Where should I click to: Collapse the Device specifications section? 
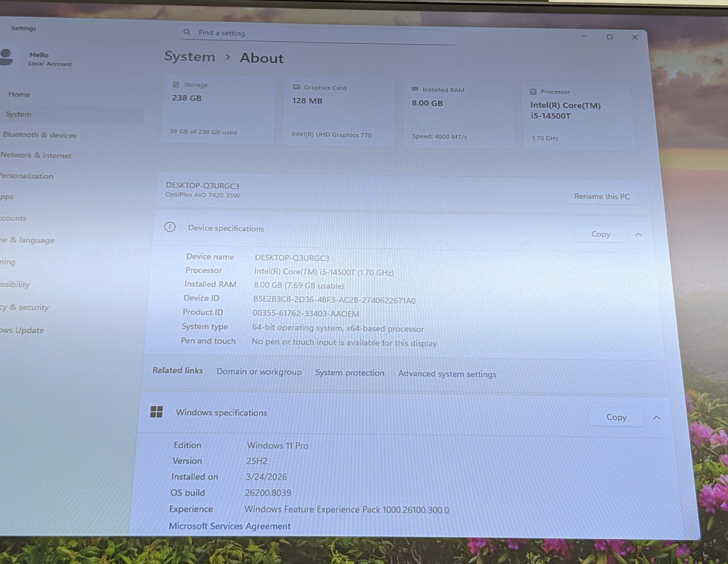tap(638, 234)
